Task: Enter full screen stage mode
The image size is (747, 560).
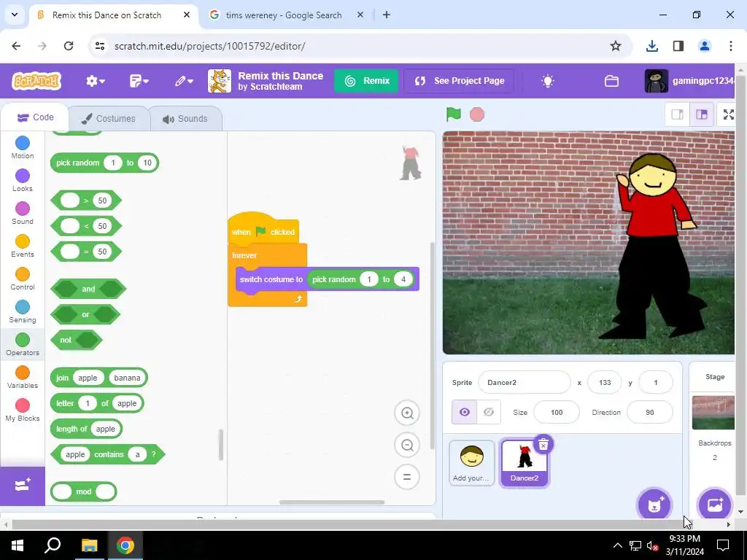Action: coord(729,114)
